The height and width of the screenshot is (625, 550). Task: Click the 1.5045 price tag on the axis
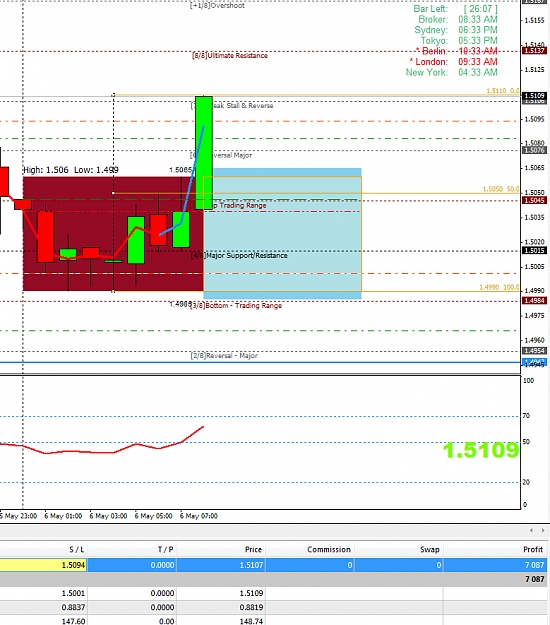click(x=534, y=200)
